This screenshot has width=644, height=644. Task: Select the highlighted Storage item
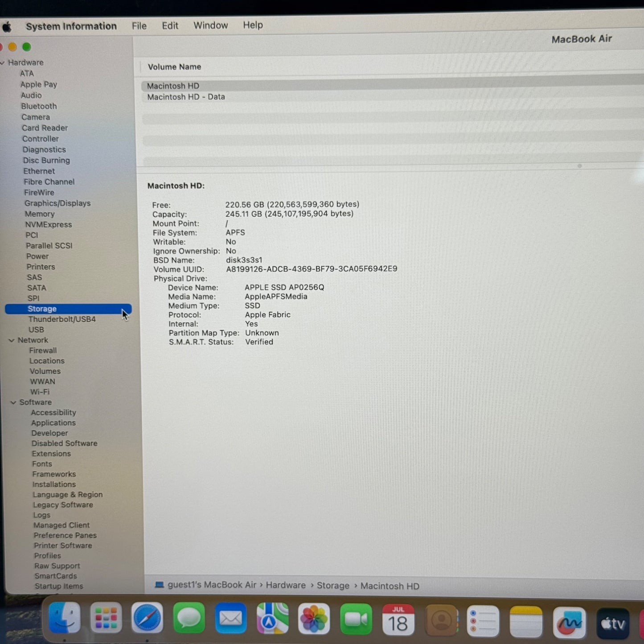point(68,309)
